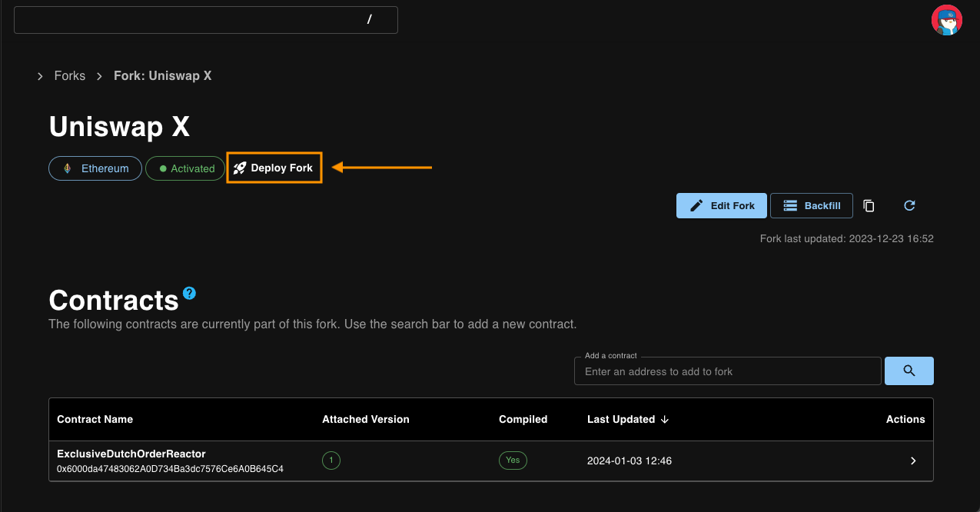Click the version 1 badge
This screenshot has width=980, height=512.
(331, 460)
